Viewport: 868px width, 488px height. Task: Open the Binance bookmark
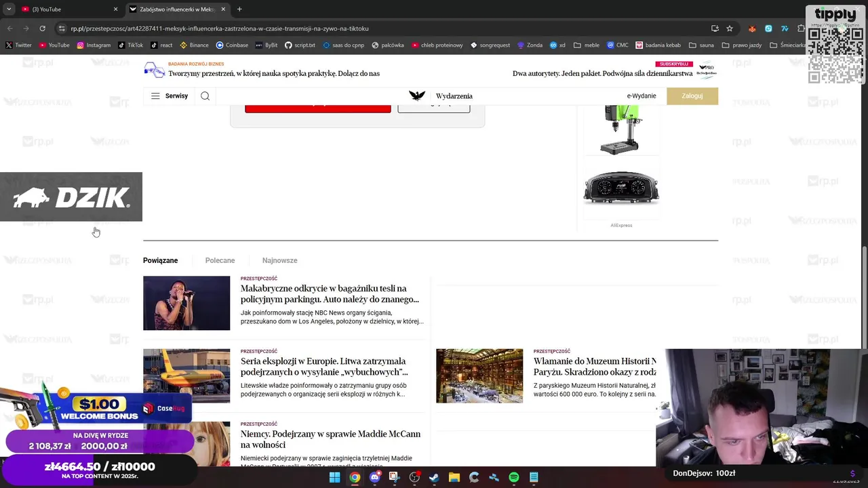(195, 45)
